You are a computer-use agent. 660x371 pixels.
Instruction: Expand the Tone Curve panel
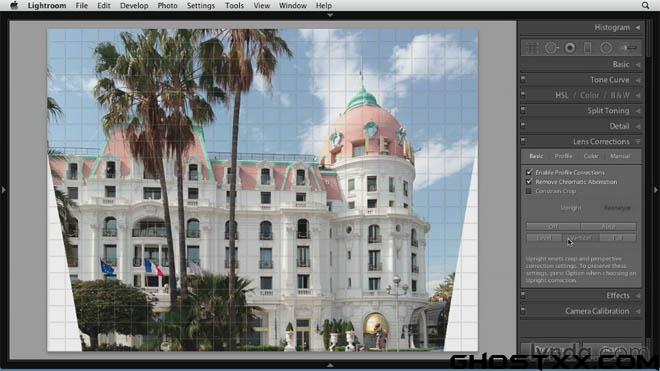(638, 80)
